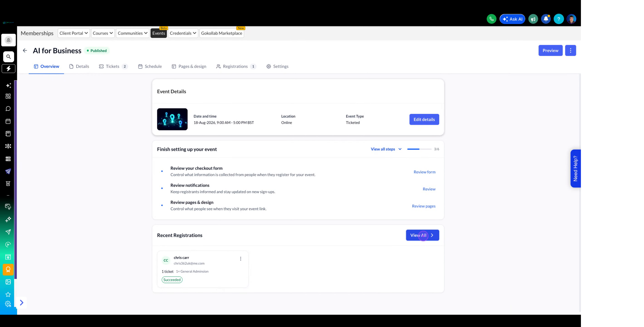Click the Published status badge
Screen dimensions: 644x327
click(97, 50)
